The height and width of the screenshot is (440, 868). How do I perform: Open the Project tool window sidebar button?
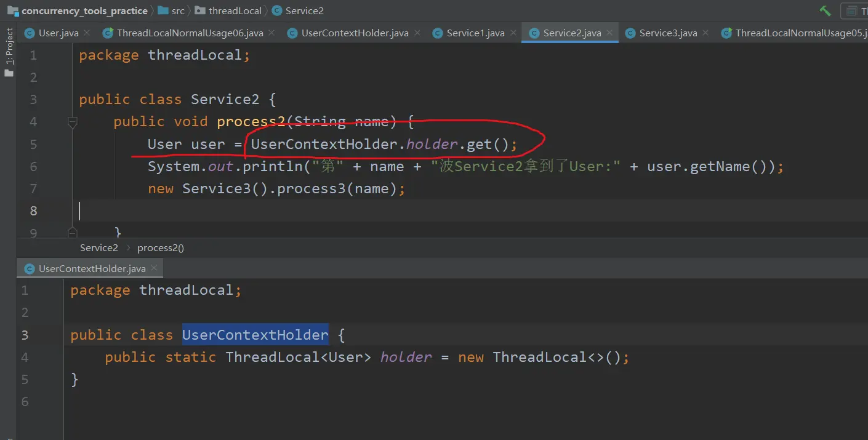pyautogui.click(x=9, y=52)
